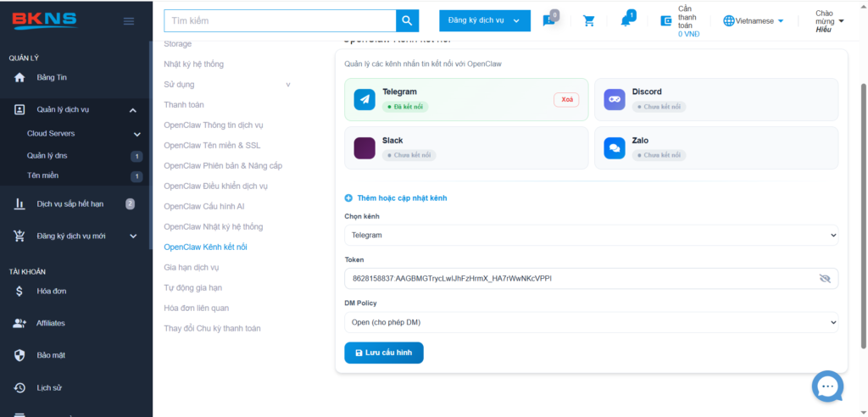Open the Đăng ký dịch vụ dropdown button
The height and width of the screenshot is (417, 868).
point(485,20)
